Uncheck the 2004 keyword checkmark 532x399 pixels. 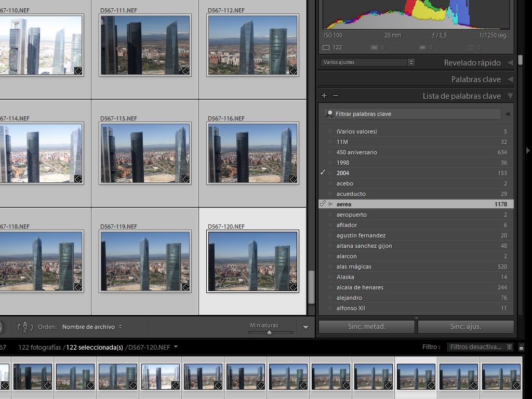[323, 172]
